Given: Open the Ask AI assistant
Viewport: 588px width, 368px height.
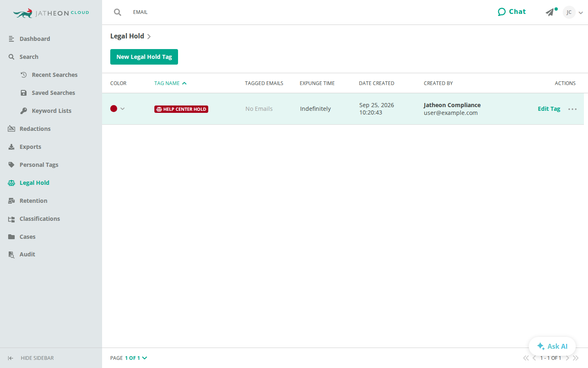Looking at the screenshot, I should coord(552,346).
